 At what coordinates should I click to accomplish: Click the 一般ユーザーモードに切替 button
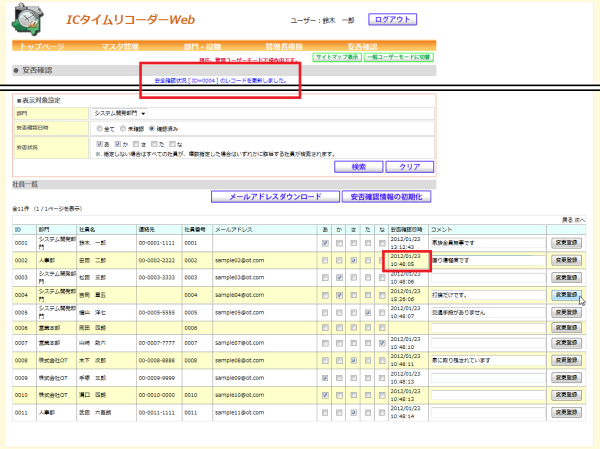[399, 57]
